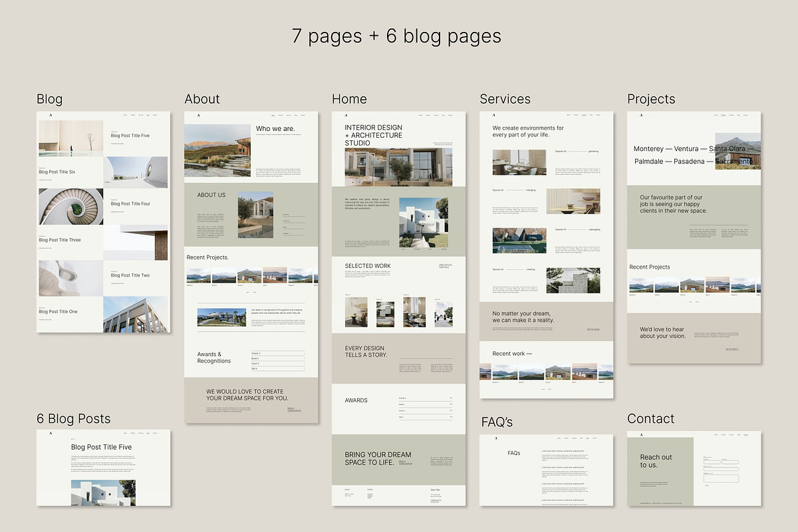Click 'Who we are.' heading on About page
This screenshot has width=798, height=532.
pos(275,129)
